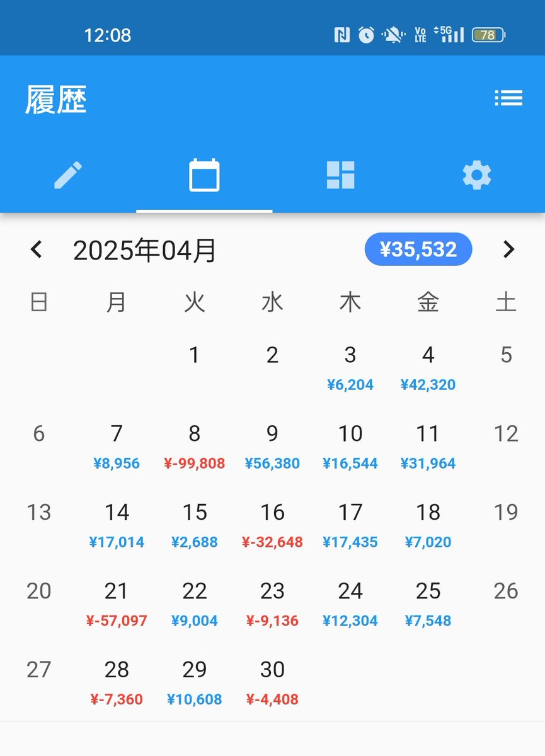Select April 30 entry showing ¥-4,408
545x756 pixels.
(272, 684)
